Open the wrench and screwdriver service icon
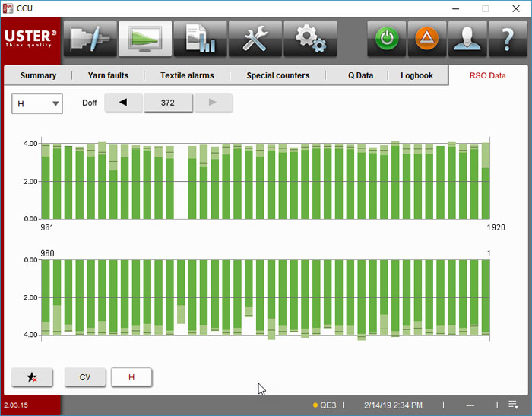Viewport: 532px width, 416px height. click(x=255, y=38)
